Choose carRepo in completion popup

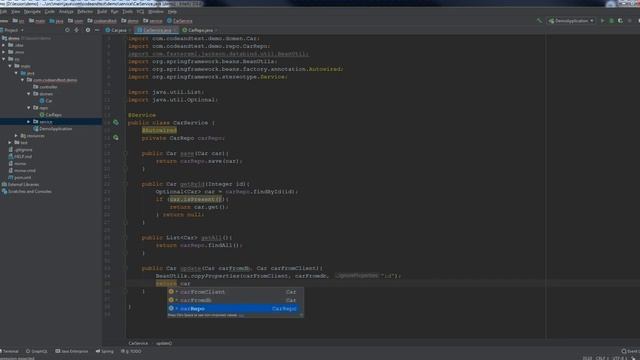tap(235, 309)
